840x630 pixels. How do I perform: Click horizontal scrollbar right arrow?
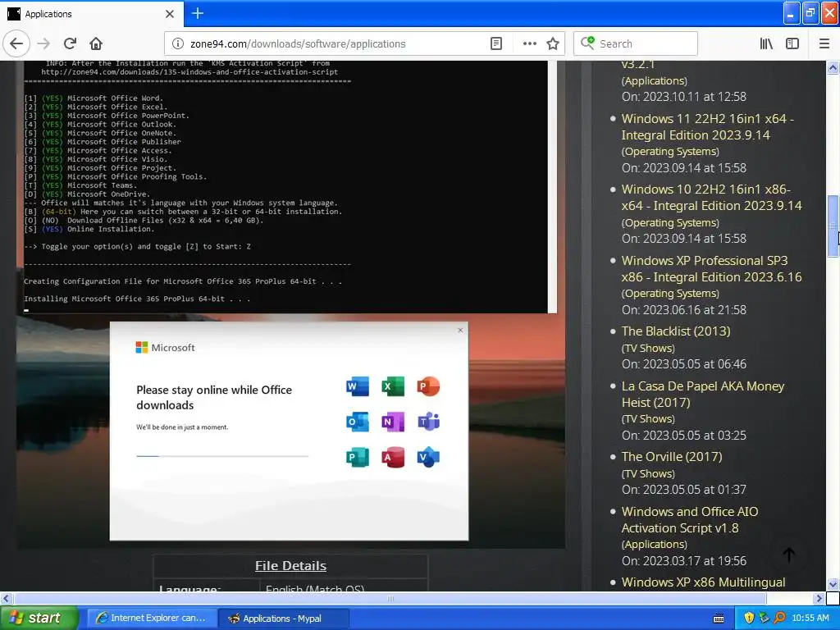pyautogui.click(x=819, y=598)
